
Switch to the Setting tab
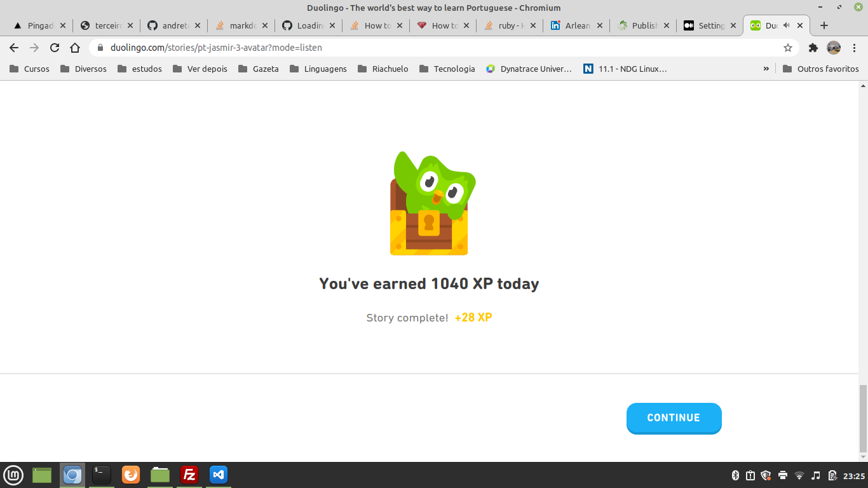click(710, 25)
